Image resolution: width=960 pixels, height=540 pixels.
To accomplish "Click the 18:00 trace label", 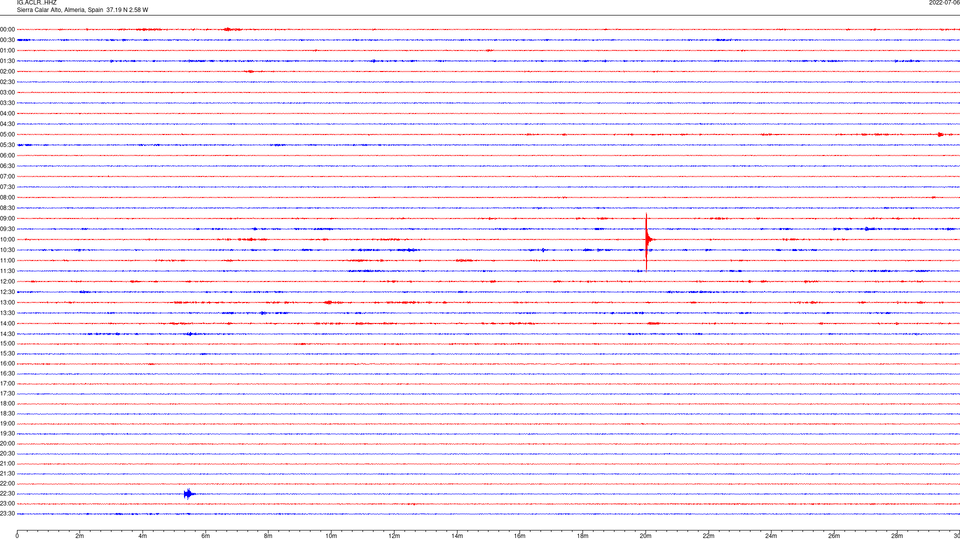I will pos(7,403).
